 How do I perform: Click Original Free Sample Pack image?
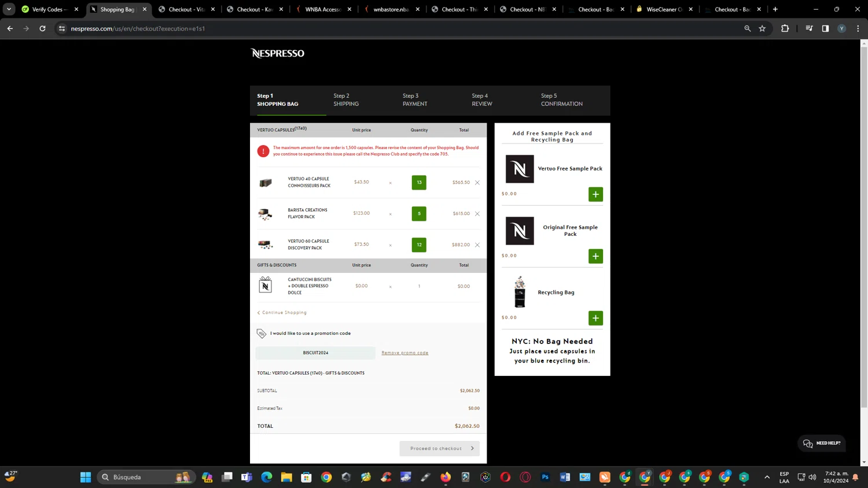520,231
